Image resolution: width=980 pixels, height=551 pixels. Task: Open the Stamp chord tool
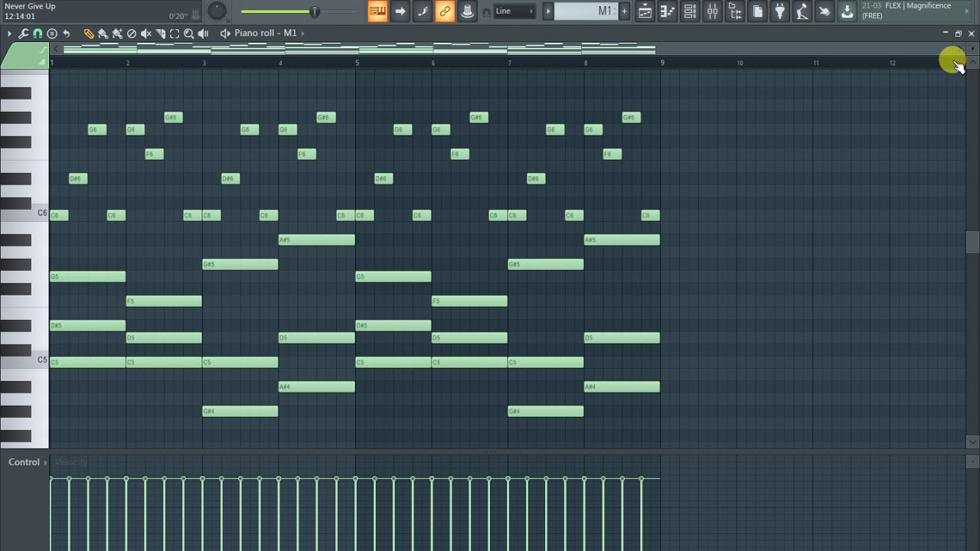click(52, 34)
